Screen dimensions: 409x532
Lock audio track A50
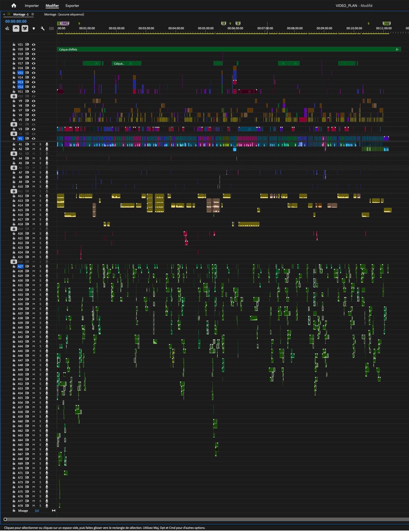(x=14, y=374)
